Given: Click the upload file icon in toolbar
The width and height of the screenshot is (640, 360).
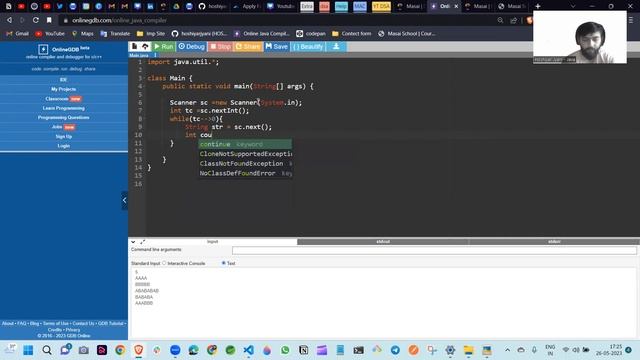Looking at the screenshot, I should point(145,47).
